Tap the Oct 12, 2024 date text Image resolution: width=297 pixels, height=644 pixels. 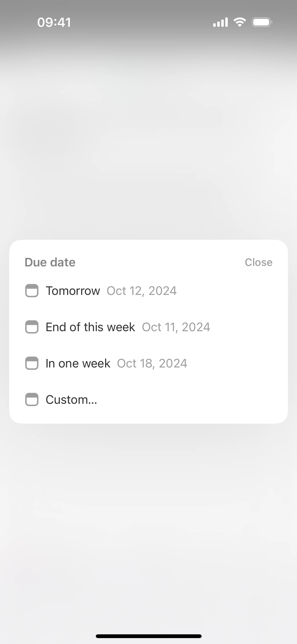(x=142, y=291)
